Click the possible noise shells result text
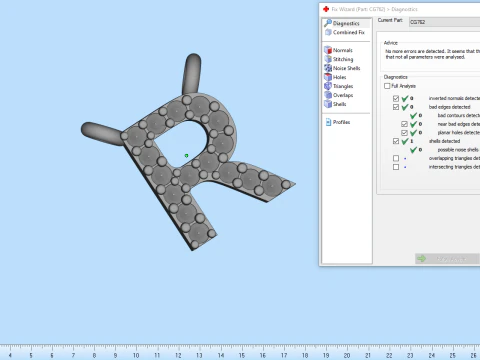Viewport: 480px width, 360px height. (459, 150)
